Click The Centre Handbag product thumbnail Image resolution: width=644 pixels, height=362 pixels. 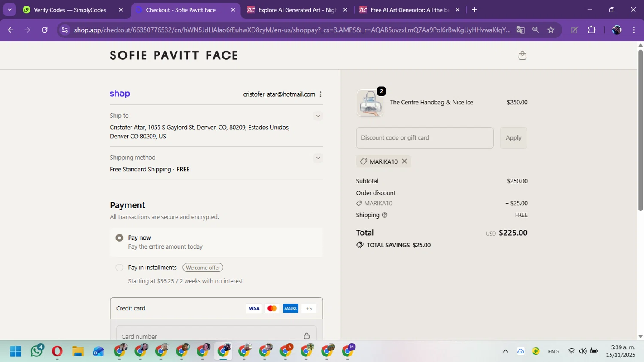coord(370,103)
